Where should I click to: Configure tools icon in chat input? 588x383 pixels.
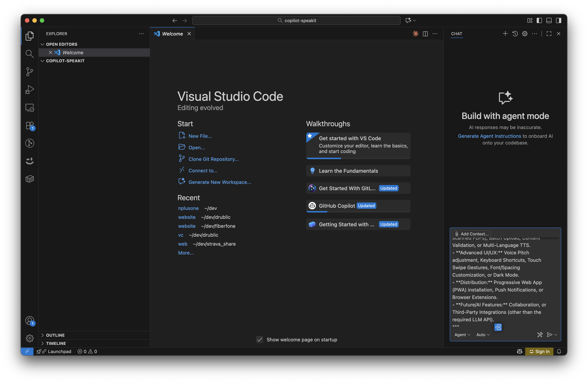tap(540, 335)
